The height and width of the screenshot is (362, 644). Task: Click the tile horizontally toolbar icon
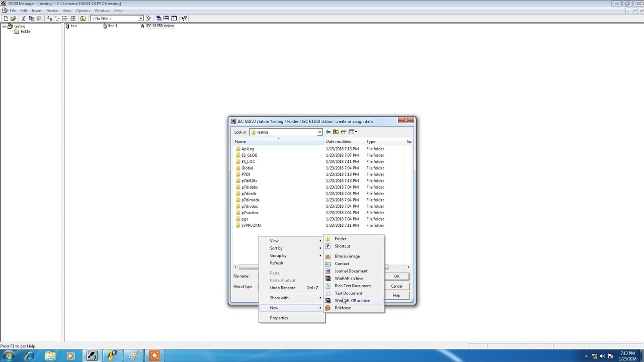(166, 19)
